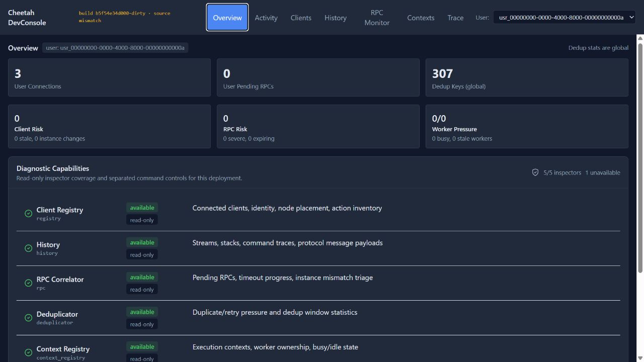644x362 pixels.
Task: Click the read-only badge for Deduplicator
Action: [142, 324]
